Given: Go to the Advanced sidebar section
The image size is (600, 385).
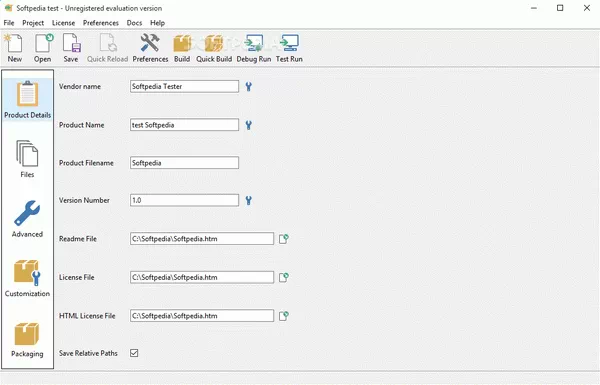Looking at the screenshot, I should tap(27, 219).
